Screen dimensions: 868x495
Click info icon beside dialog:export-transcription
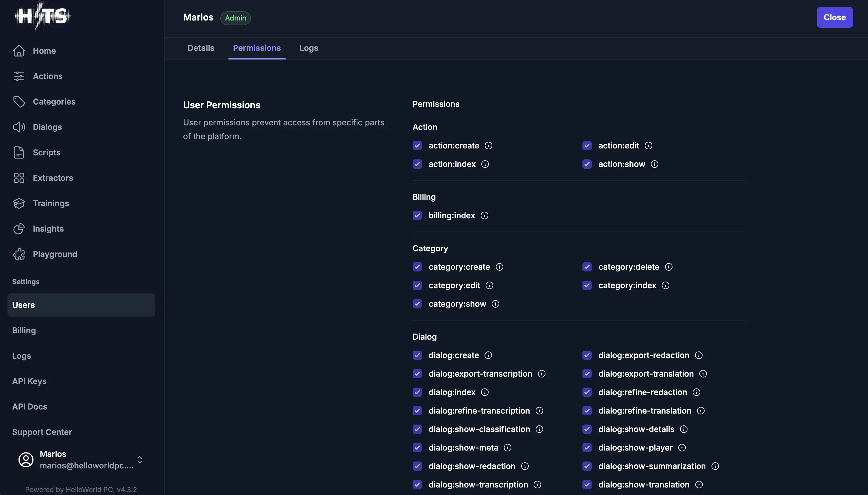[542, 374]
